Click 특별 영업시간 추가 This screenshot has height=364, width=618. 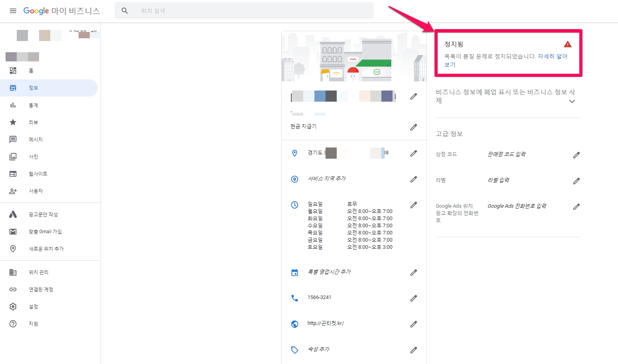tap(329, 272)
